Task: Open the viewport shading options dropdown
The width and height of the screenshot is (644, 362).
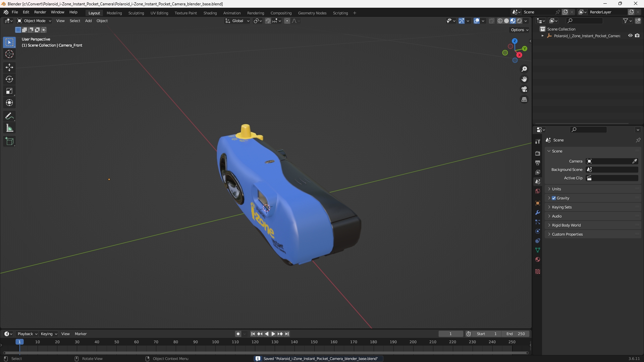Action: pyautogui.click(x=526, y=21)
